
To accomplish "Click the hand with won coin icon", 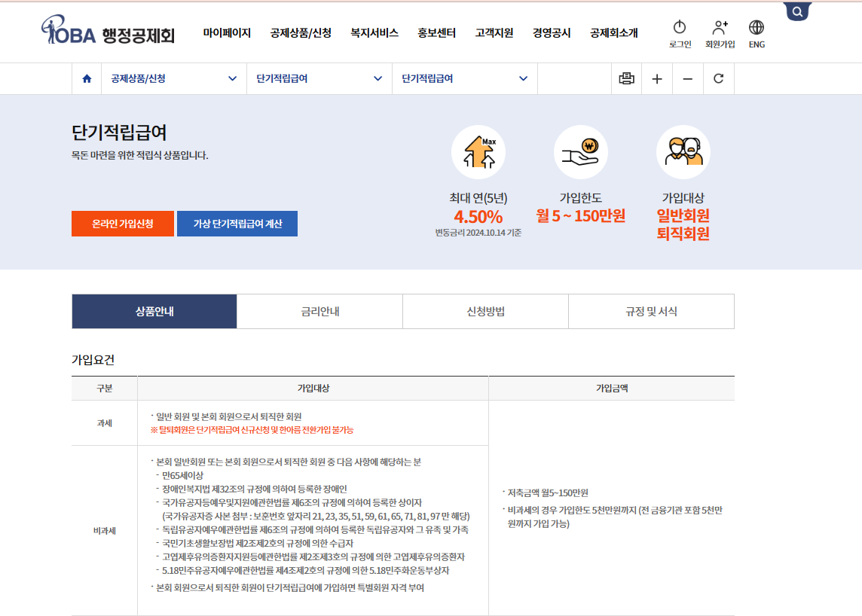I will click(580, 152).
